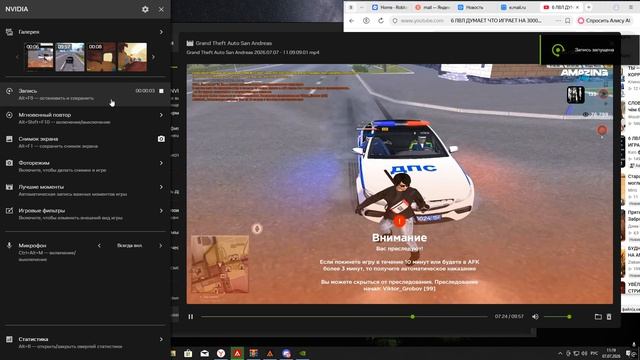Open third gallery thumbnail labeled 00:08
The image size is (640, 360).
(x=101, y=57)
